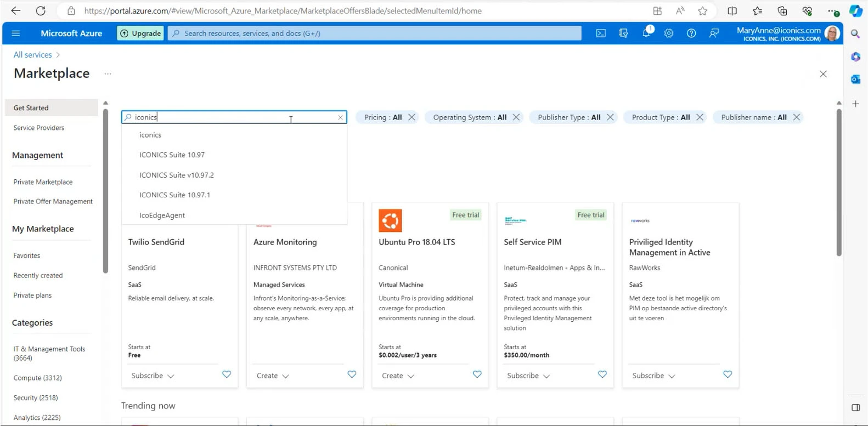Image resolution: width=868 pixels, height=426 pixels.
Task: Click the main page vertical scrollbar
Action: [x=838, y=181]
